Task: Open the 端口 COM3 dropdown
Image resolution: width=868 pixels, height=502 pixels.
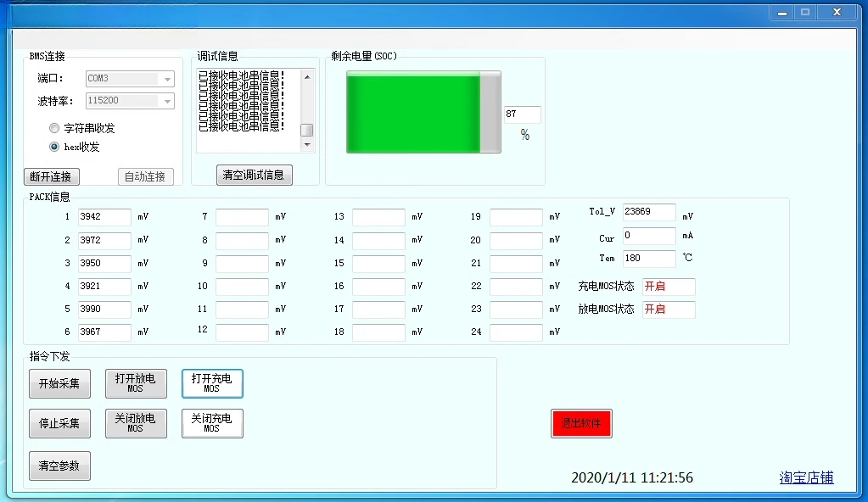Action: [x=130, y=79]
